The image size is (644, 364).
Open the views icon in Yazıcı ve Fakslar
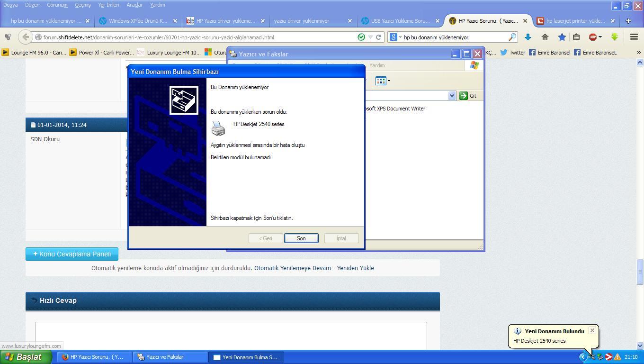(380, 81)
